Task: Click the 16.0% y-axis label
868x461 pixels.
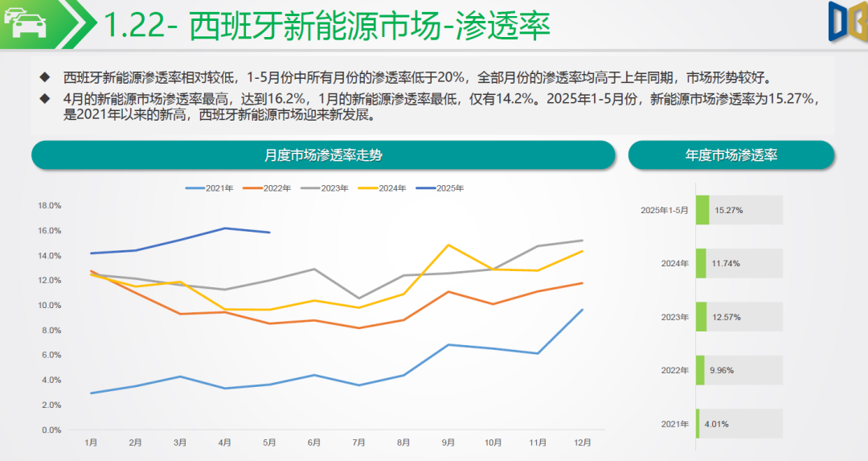Action: [x=49, y=230]
